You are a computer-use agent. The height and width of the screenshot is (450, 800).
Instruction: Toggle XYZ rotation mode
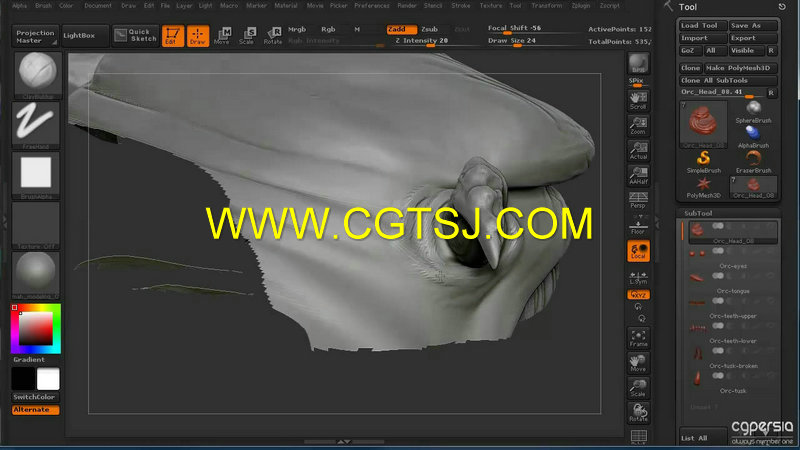[638, 295]
